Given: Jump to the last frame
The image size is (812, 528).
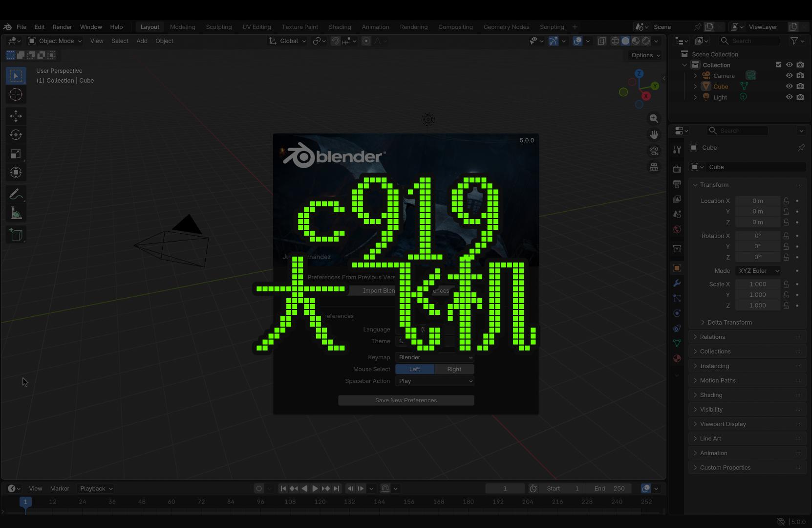Looking at the screenshot, I should click(336, 488).
